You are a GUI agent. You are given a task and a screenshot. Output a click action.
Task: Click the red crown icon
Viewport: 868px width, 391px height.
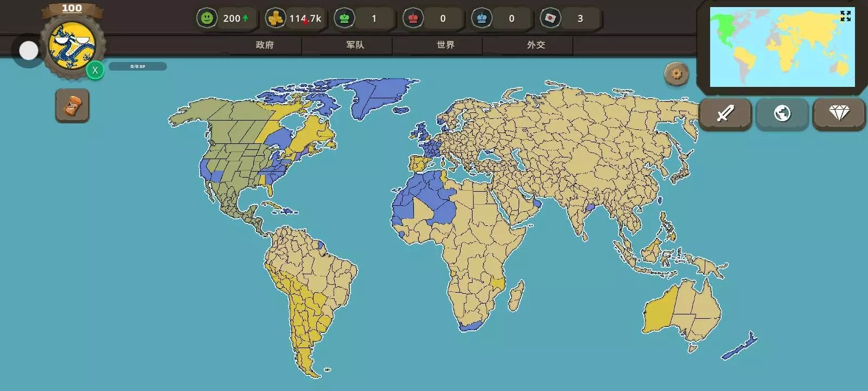click(413, 18)
